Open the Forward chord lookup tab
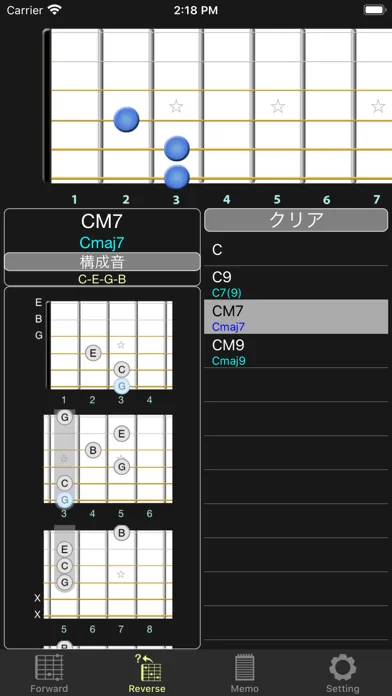 coord(49,673)
